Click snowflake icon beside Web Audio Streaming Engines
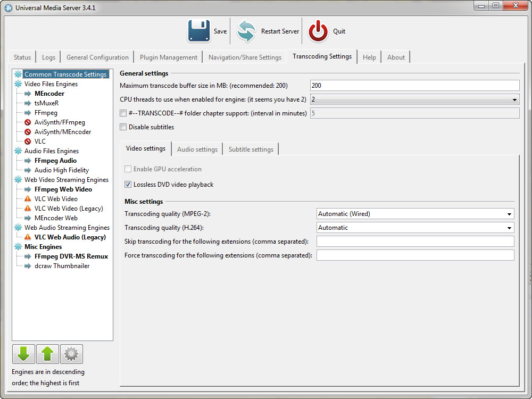The height and width of the screenshot is (399, 532). coord(18,228)
